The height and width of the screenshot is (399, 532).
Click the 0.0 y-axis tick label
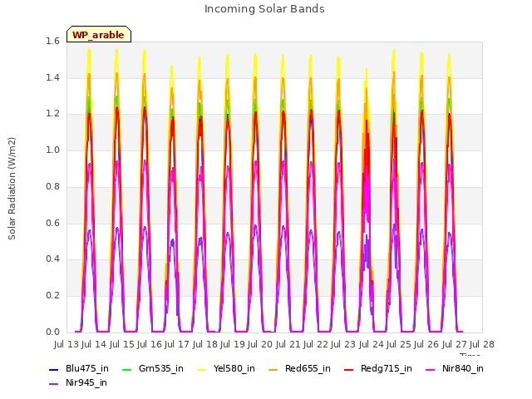click(x=52, y=332)
